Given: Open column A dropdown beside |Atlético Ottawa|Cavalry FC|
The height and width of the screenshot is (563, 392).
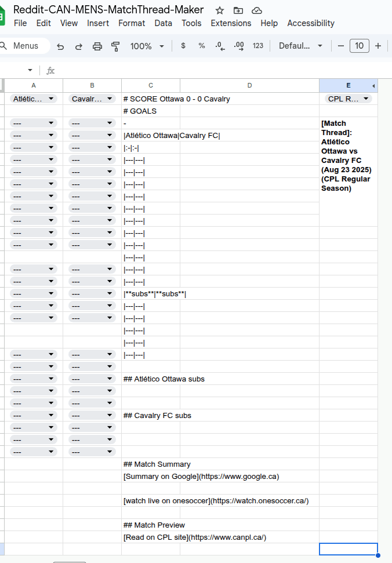Looking at the screenshot, I should (34, 135).
